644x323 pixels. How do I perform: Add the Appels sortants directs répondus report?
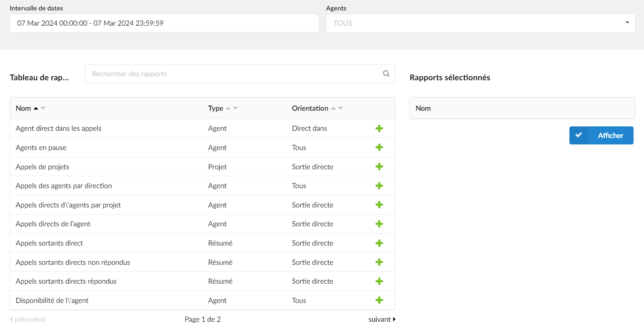pos(379,281)
